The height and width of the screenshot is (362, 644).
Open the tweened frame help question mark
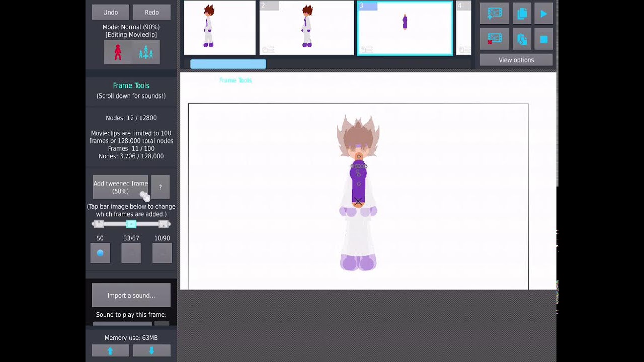tap(160, 187)
